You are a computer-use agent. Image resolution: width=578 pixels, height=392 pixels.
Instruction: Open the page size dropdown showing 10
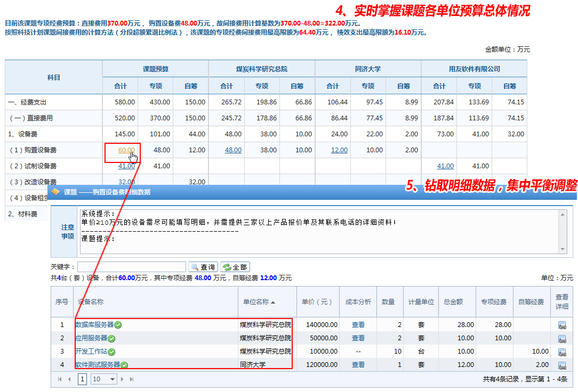pyautogui.click(x=104, y=379)
